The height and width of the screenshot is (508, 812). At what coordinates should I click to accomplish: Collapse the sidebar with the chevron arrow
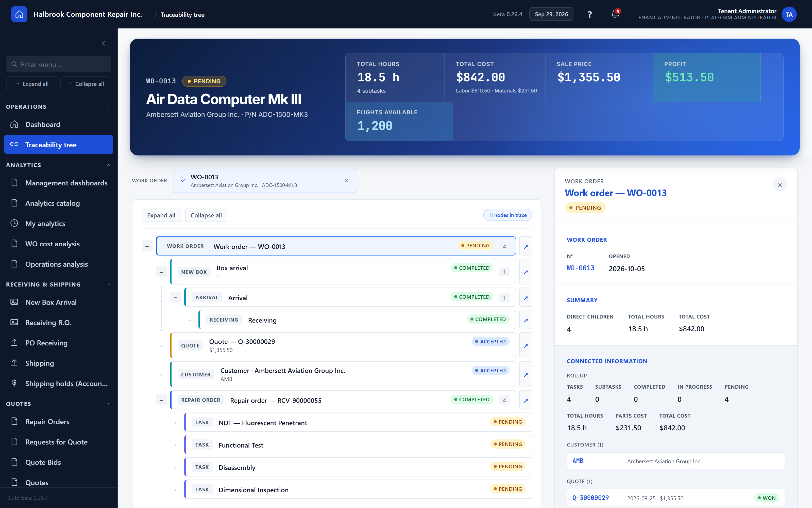pyautogui.click(x=104, y=43)
